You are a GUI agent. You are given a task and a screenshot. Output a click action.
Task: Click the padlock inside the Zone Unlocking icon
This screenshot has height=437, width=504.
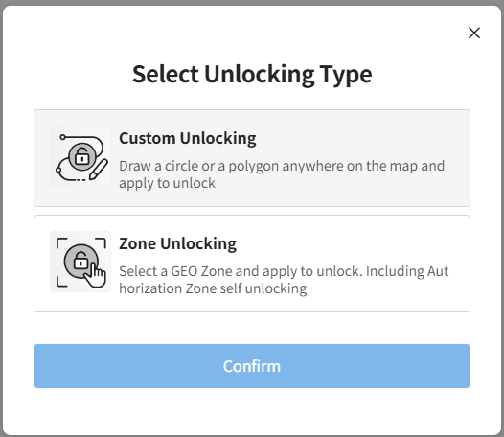point(81,261)
